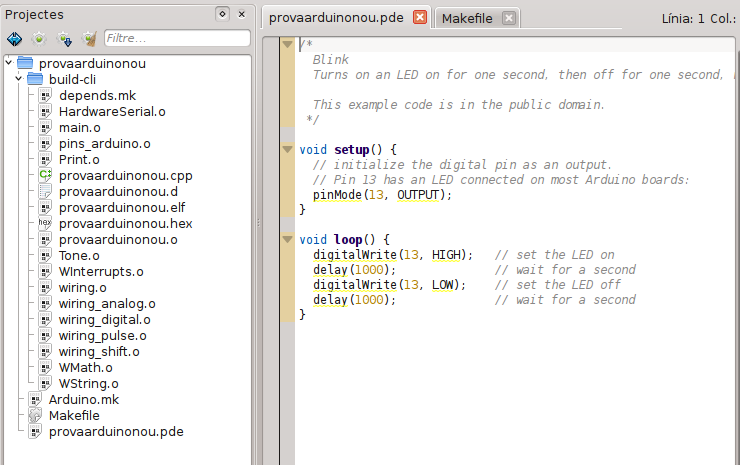The height and width of the screenshot is (465, 740).
Task: Select WString.o in the project tree
Action: (88, 384)
